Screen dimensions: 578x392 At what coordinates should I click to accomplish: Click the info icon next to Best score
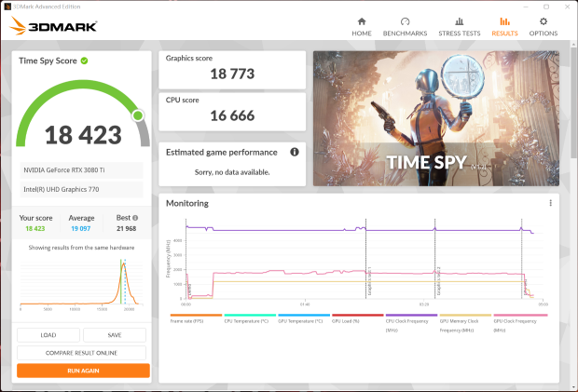coord(135,218)
